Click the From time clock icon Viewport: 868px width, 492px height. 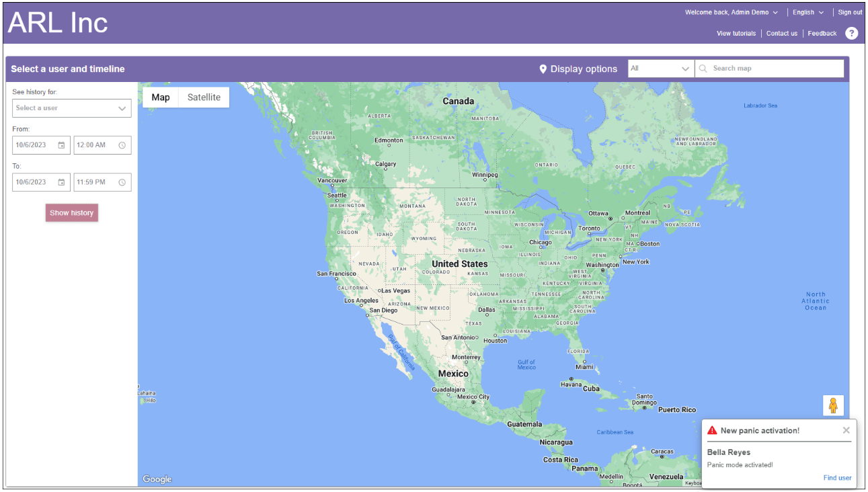click(x=122, y=145)
